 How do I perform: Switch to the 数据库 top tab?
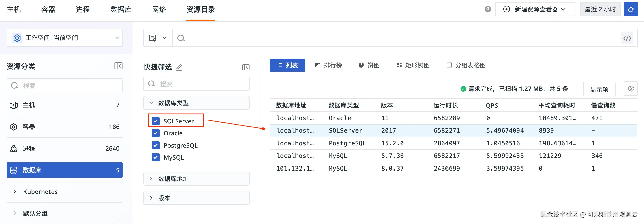[121, 10]
